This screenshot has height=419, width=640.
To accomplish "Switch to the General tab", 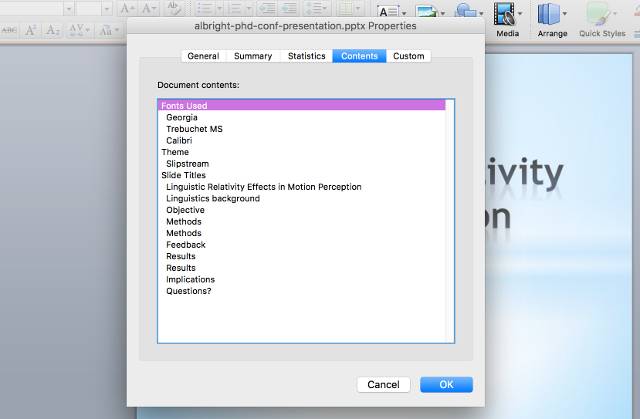I will 203,56.
